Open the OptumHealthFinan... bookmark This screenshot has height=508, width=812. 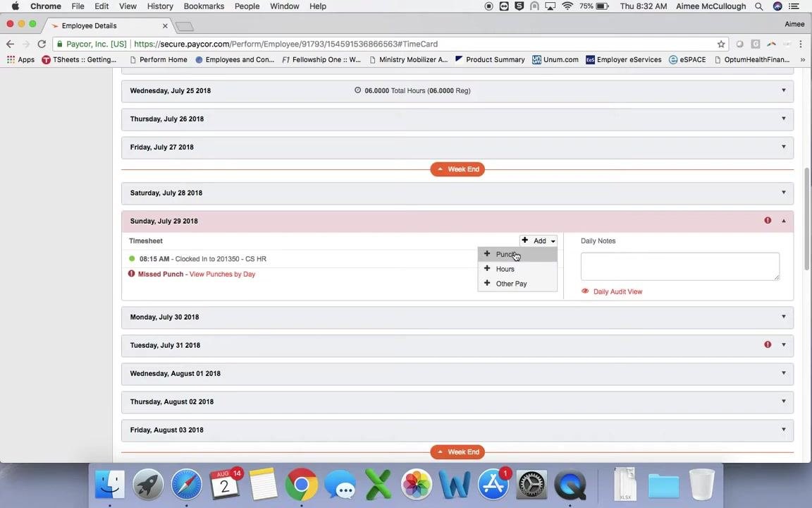751,59
